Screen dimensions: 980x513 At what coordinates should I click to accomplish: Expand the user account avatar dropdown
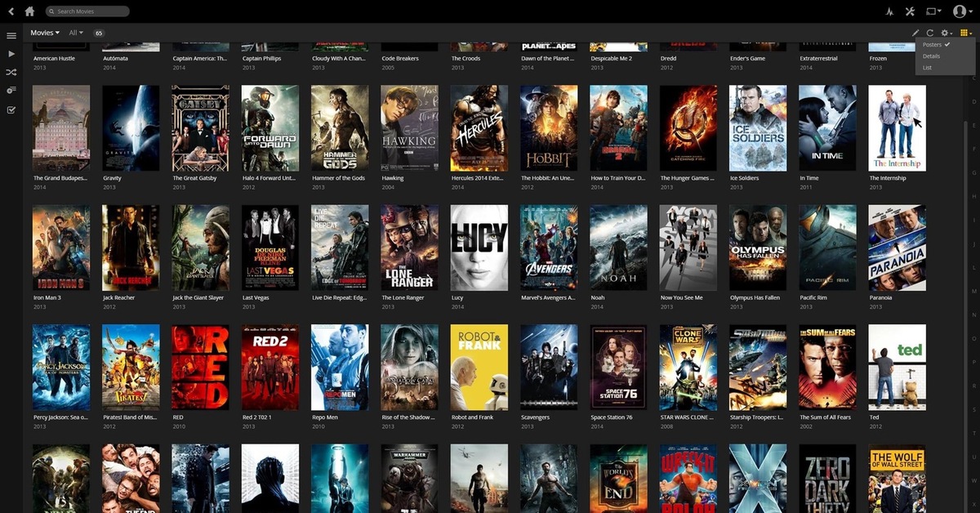[962, 11]
